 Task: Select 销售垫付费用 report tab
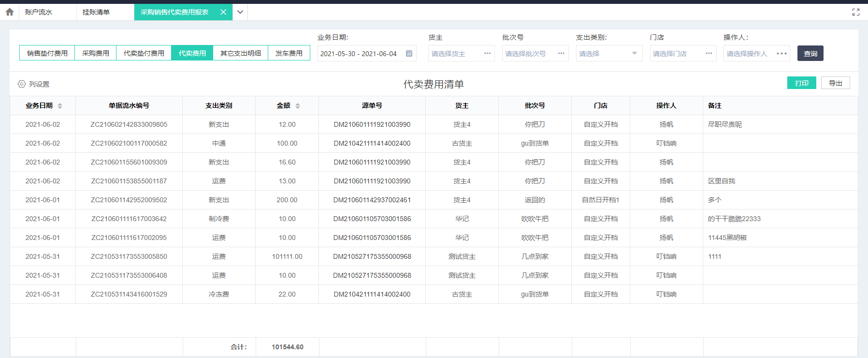47,53
